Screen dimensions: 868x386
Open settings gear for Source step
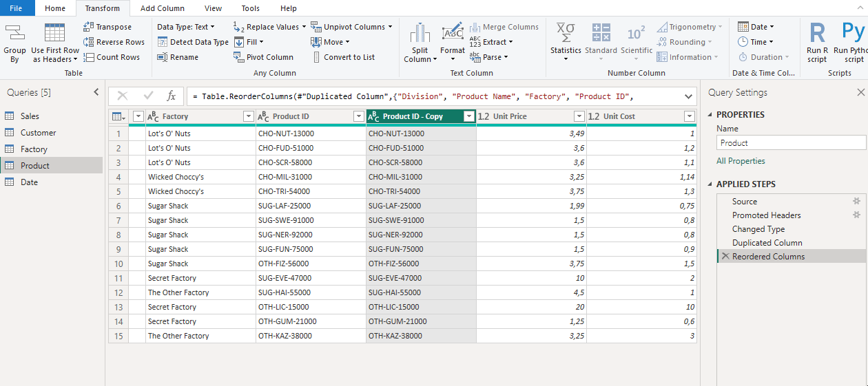click(856, 202)
